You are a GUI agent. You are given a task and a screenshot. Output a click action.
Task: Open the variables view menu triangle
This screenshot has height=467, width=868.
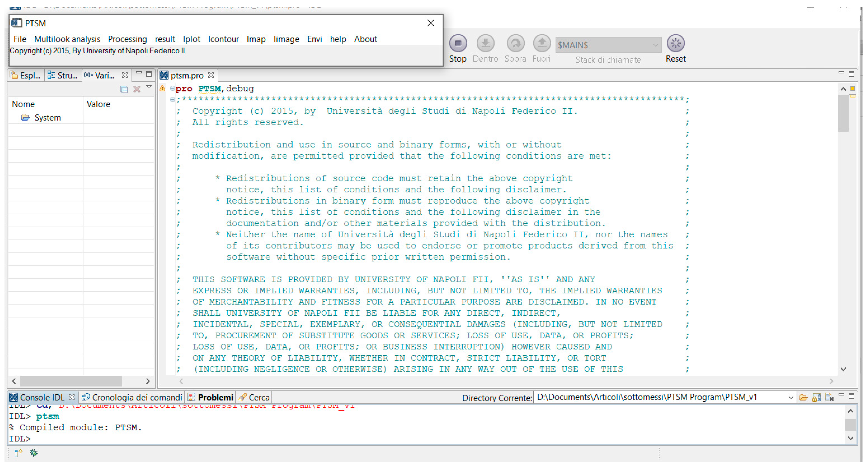point(148,87)
